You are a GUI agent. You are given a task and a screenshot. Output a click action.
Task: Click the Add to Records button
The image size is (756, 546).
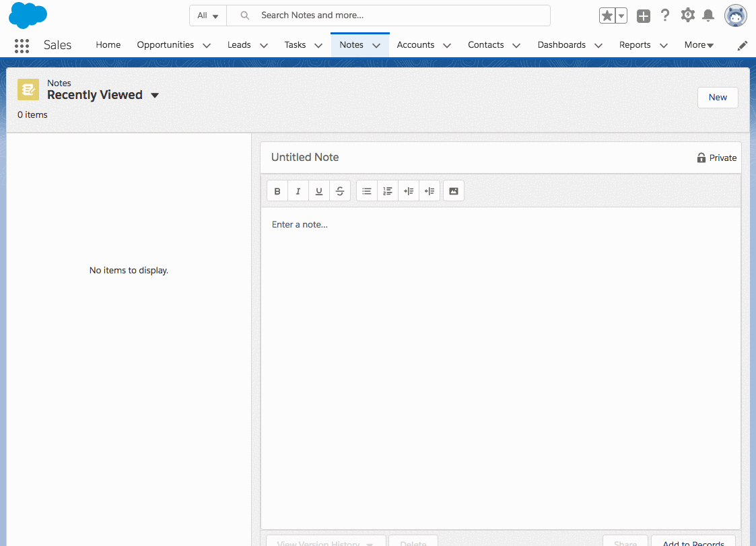click(x=693, y=541)
